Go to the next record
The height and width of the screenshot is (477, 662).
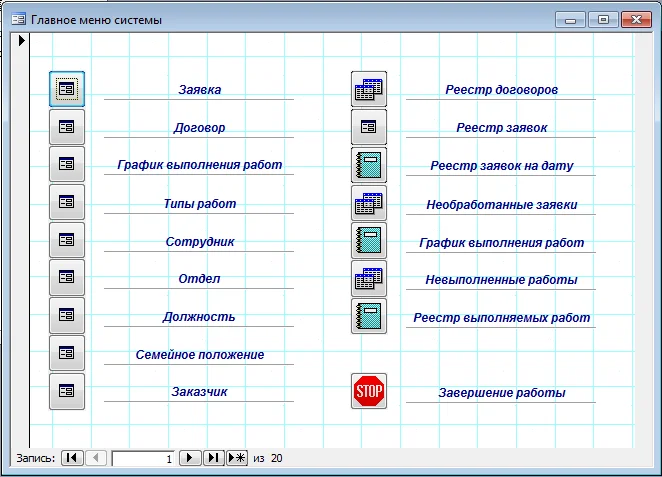pyautogui.click(x=190, y=458)
